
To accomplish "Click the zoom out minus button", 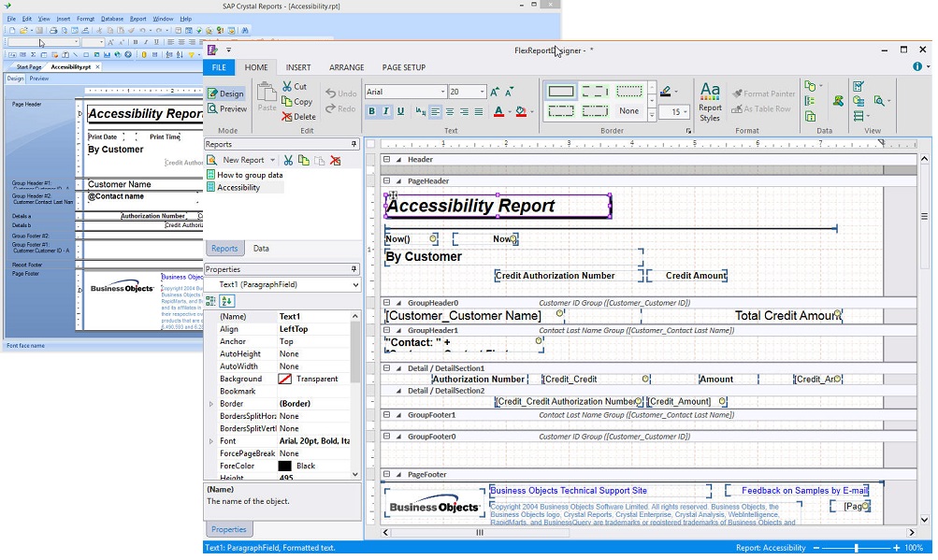I will [816, 548].
